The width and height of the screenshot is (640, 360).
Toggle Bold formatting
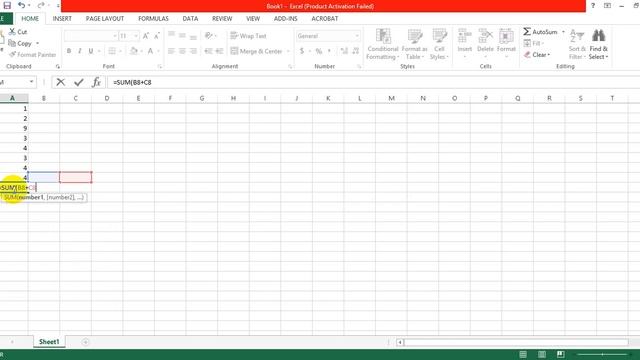pyautogui.click(x=69, y=51)
